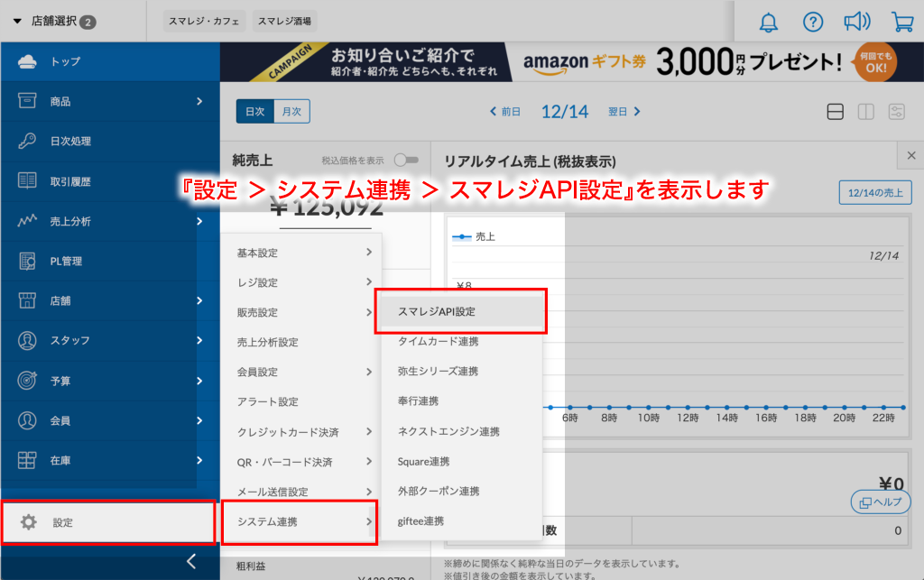Click the 売上 chart legend entry
Image resolution: width=924 pixels, height=580 pixels.
pyautogui.click(x=474, y=236)
